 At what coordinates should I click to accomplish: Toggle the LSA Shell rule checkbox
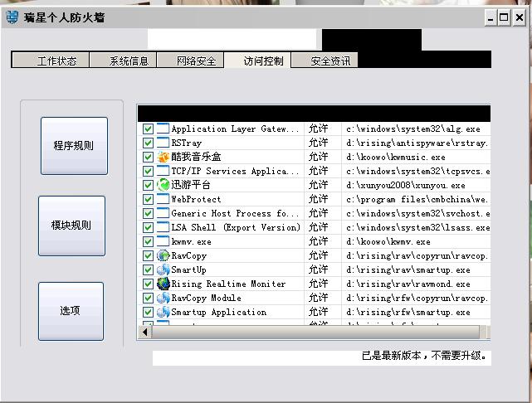click(148, 227)
